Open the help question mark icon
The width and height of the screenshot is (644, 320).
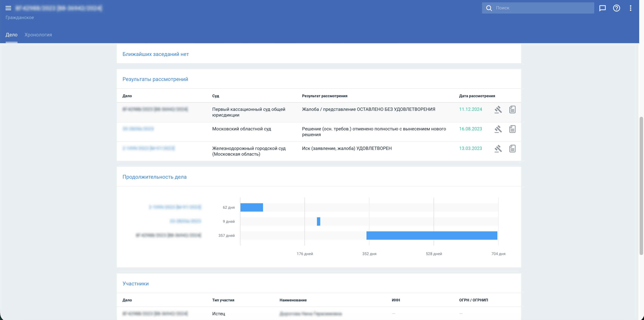click(x=616, y=8)
